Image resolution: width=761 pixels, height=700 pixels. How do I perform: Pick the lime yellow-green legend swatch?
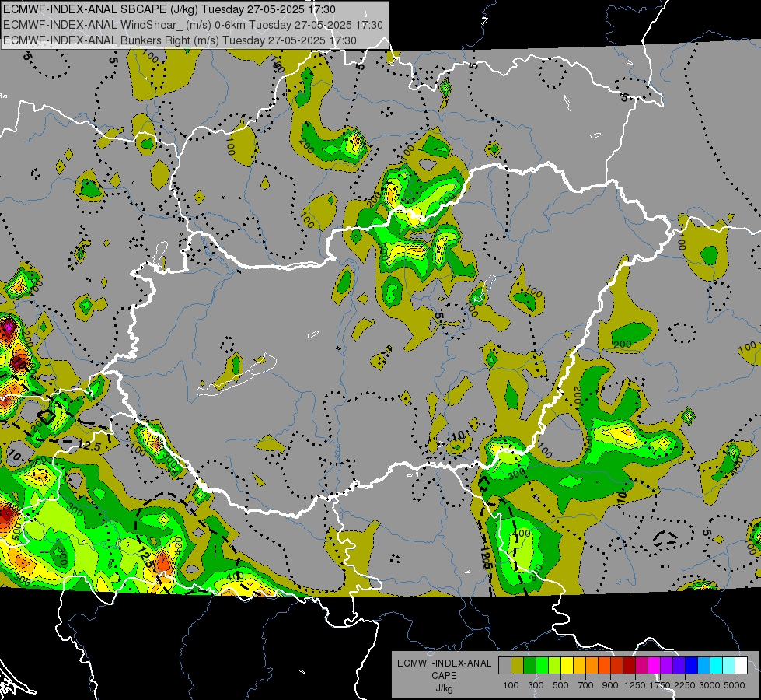pos(555,666)
